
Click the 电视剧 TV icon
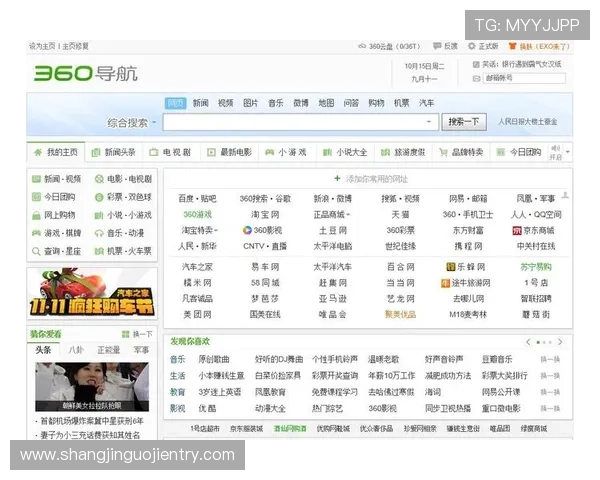[x=153, y=152]
